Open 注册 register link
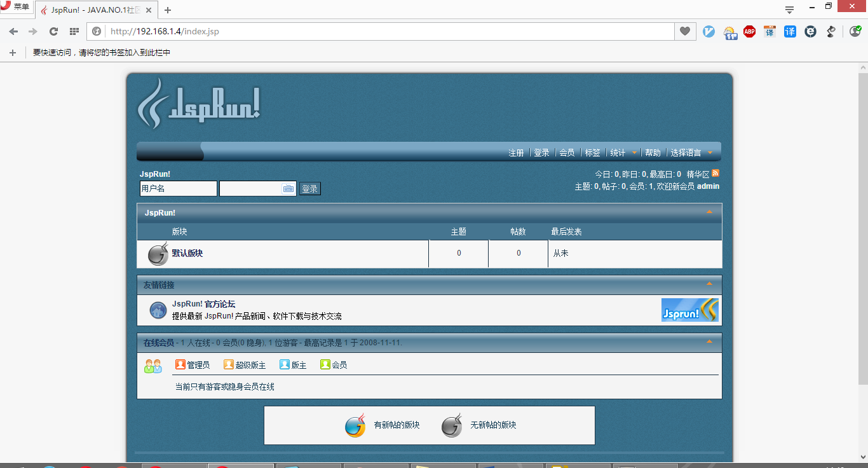 coord(516,153)
